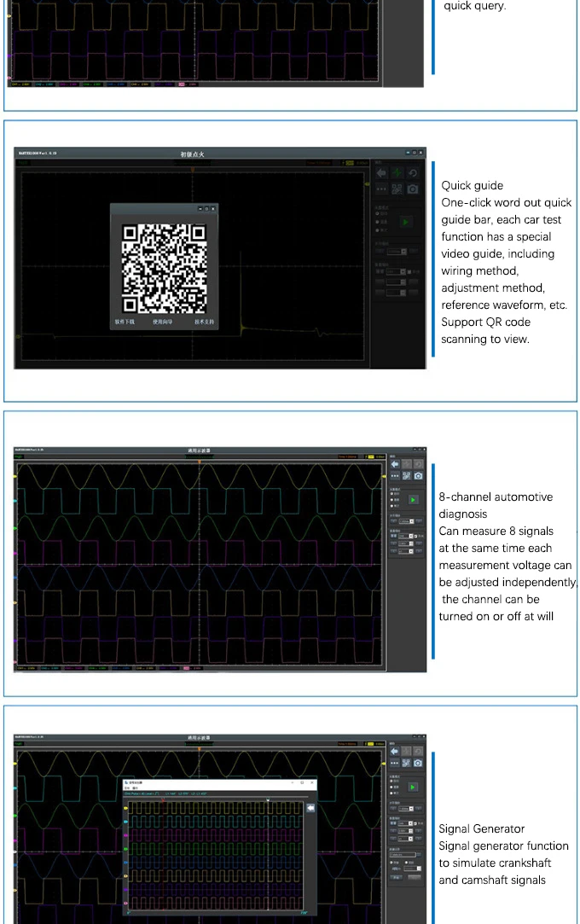
Task: Click waveform file input field in Signal Generator screenshot
Action: pos(403,855)
